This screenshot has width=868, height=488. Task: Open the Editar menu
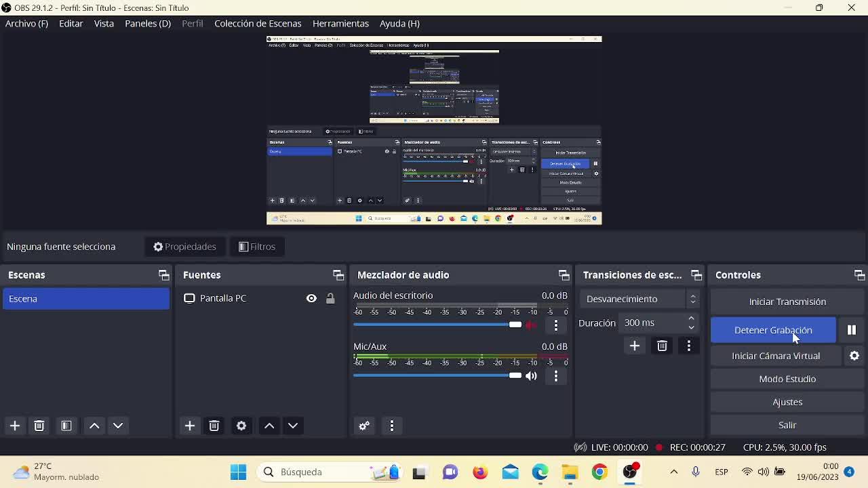coord(71,24)
